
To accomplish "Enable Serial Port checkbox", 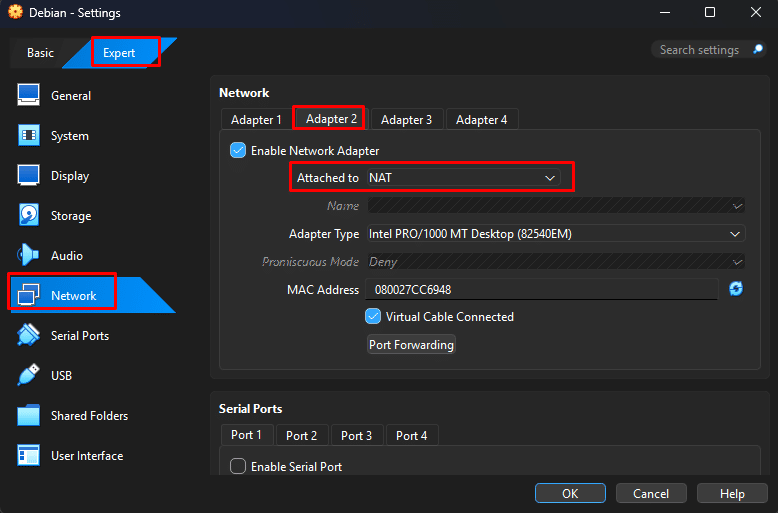I will [x=238, y=466].
